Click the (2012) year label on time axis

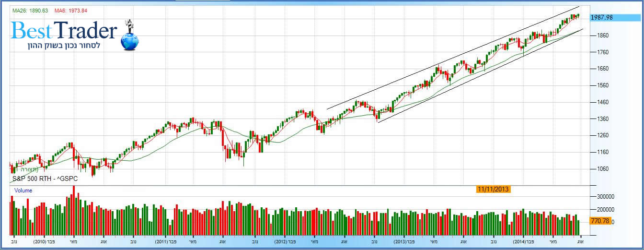(281, 242)
